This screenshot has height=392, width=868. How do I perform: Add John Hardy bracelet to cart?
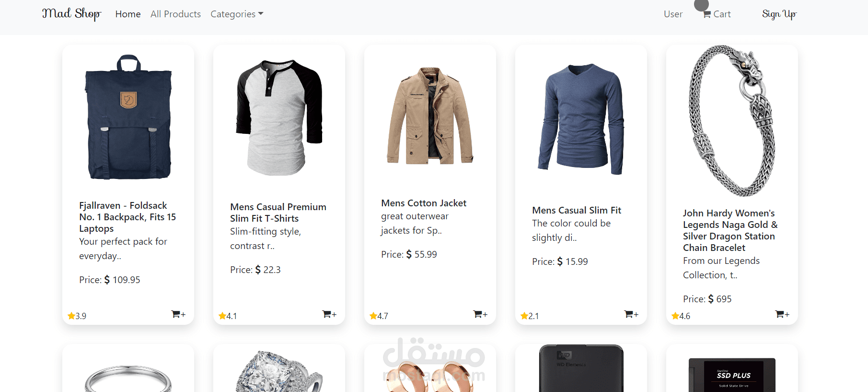pos(782,314)
